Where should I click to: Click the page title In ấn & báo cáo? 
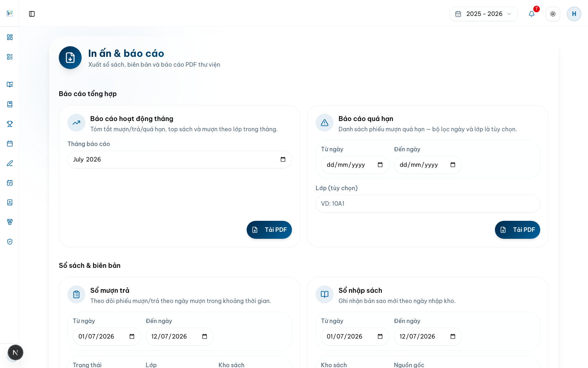point(126,53)
